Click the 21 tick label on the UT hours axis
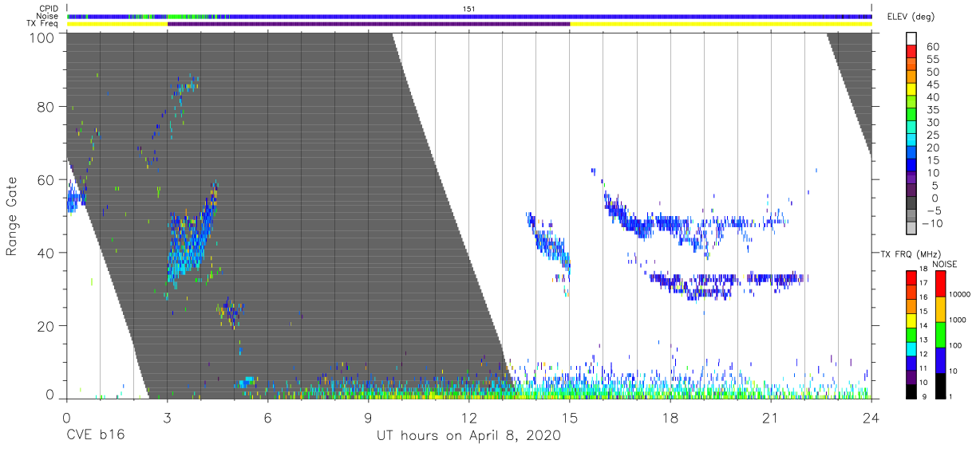The height and width of the screenshot is (452, 980). coord(771,418)
